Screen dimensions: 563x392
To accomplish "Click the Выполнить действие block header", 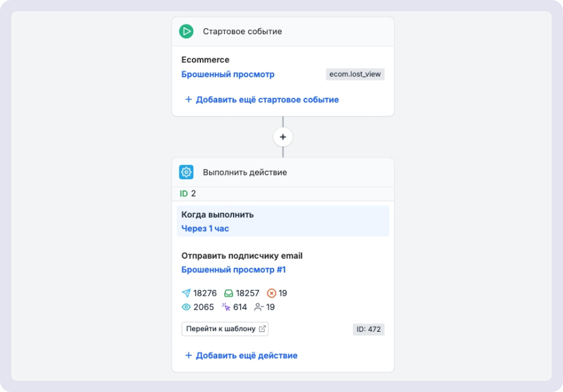I will click(283, 173).
